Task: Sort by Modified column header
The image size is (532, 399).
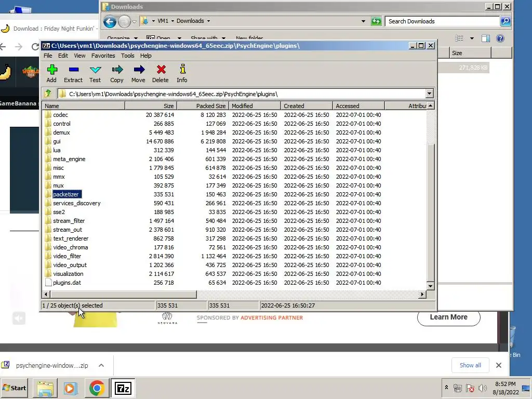Action: 255,106
